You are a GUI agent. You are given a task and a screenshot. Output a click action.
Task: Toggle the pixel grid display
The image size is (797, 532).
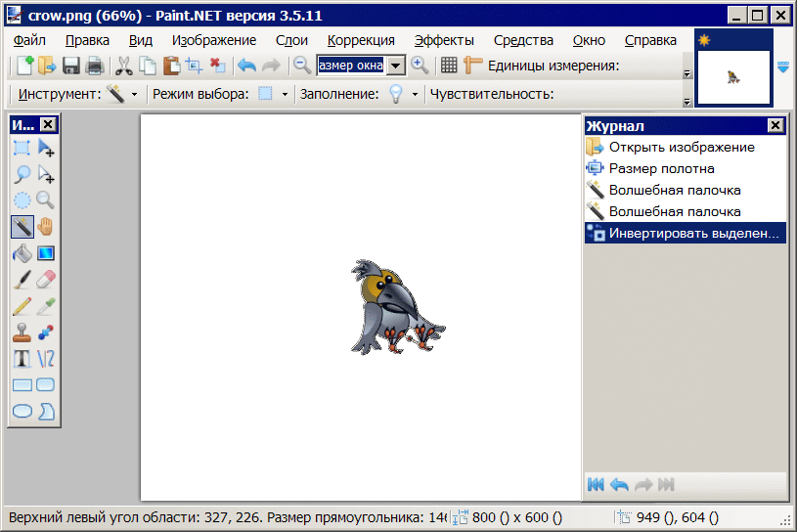pos(449,66)
